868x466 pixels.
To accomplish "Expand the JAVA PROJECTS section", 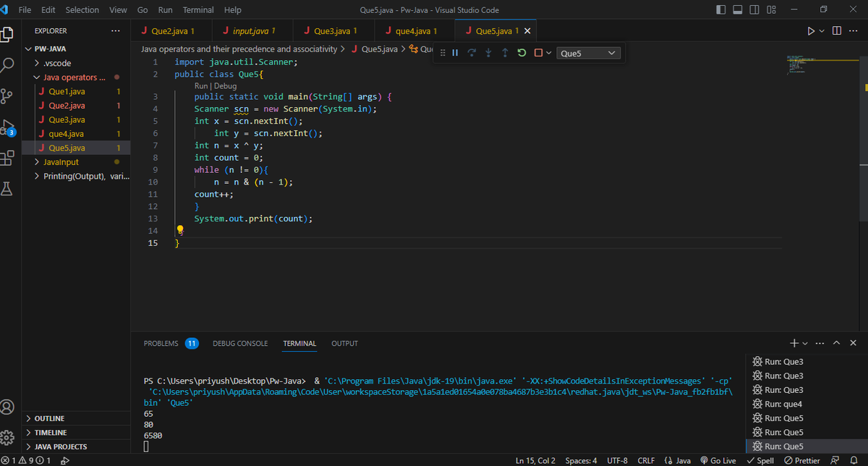I will [75, 446].
